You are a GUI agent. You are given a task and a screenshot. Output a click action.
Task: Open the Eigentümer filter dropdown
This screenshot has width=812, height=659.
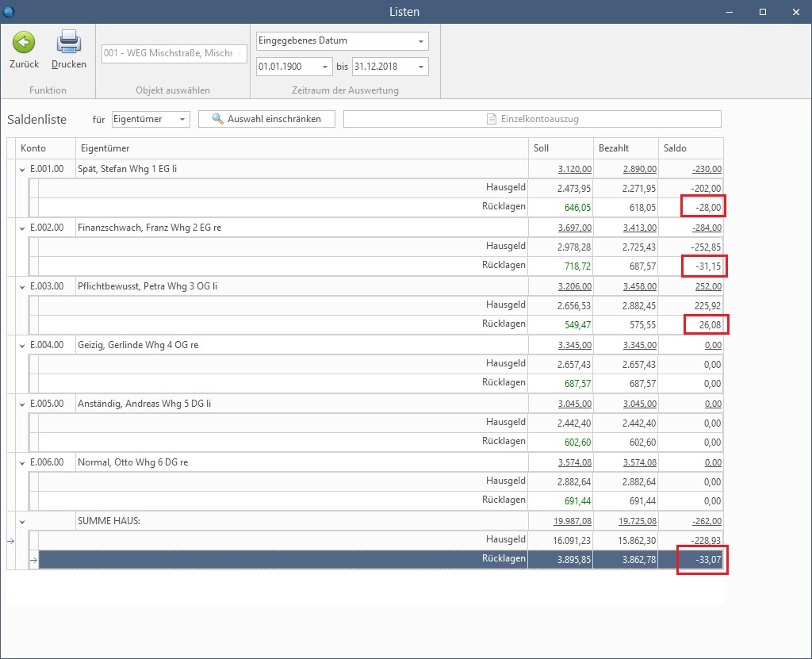click(x=183, y=120)
